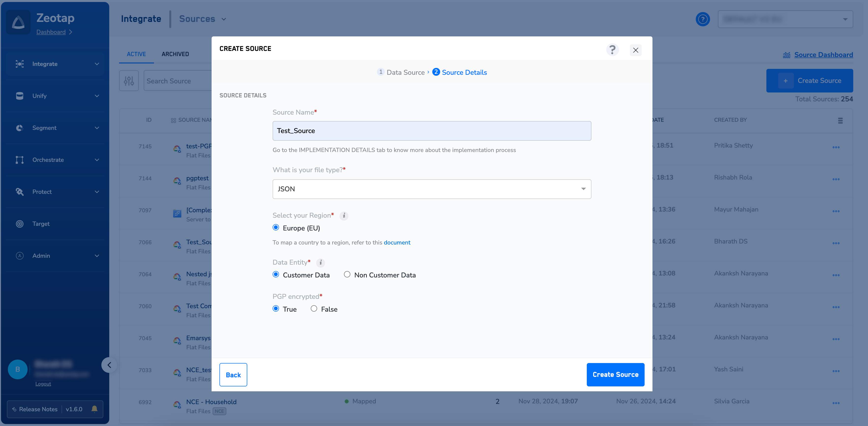
Task: Click the info icon beside Select your Region
Action: (x=344, y=215)
